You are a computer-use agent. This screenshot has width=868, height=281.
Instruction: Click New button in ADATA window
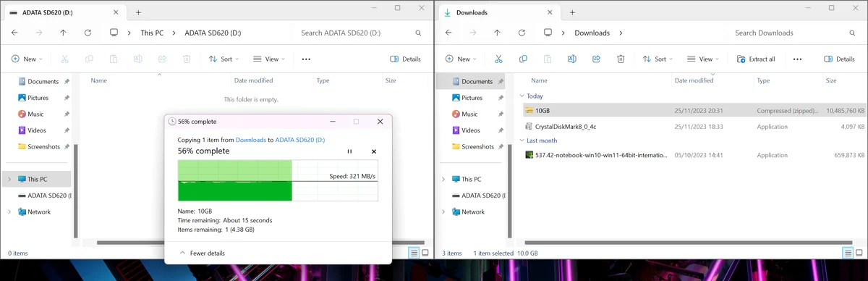pyautogui.click(x=27, y=59)
